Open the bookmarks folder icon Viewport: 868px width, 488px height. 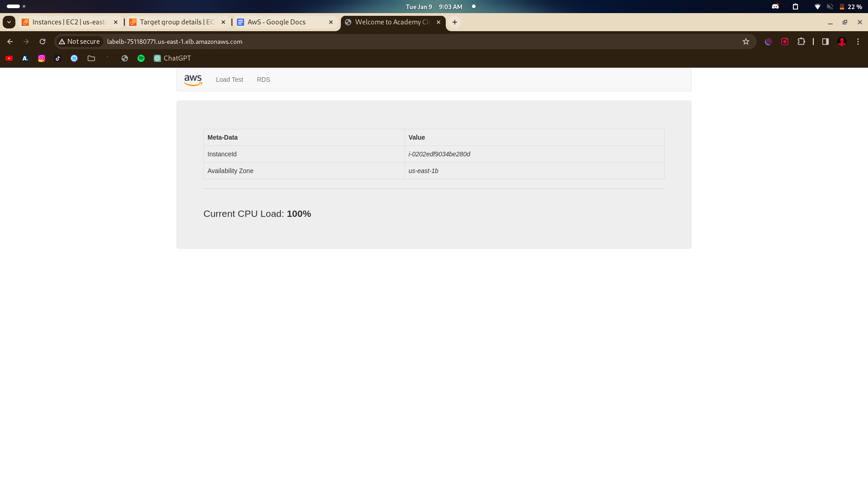(x=91, y=58)
